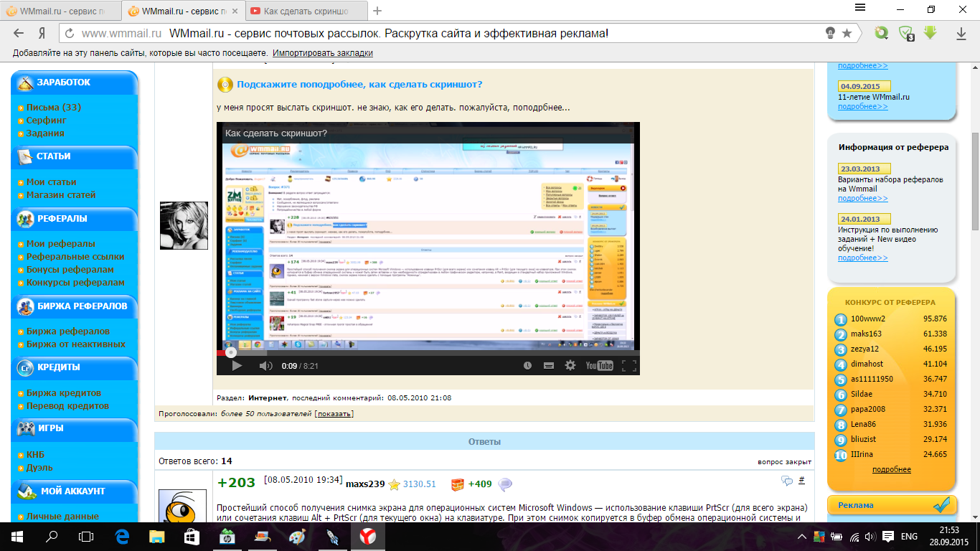
Task: Seek on the video progress bar
Action: click(x=428, y=352)
